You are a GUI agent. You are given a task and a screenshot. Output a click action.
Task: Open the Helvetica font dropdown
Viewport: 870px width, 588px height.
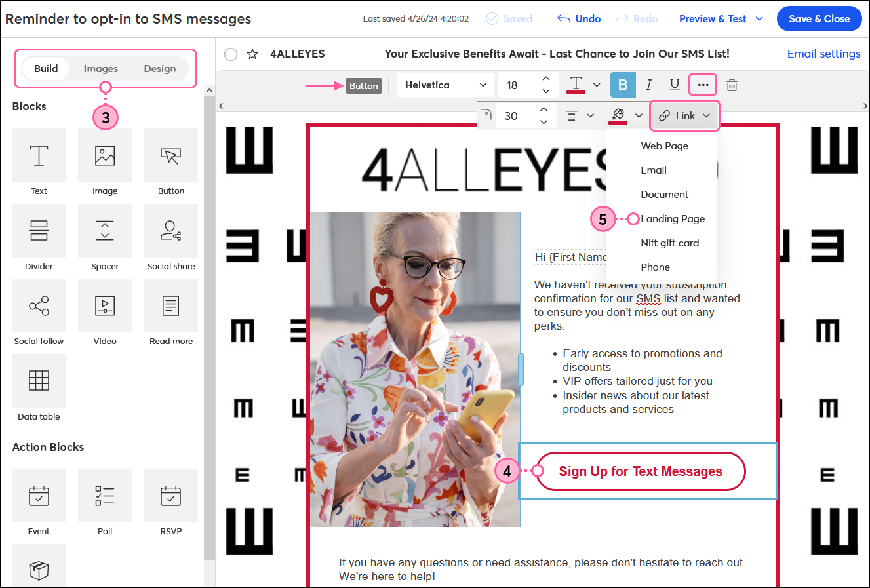click(446, 85)
